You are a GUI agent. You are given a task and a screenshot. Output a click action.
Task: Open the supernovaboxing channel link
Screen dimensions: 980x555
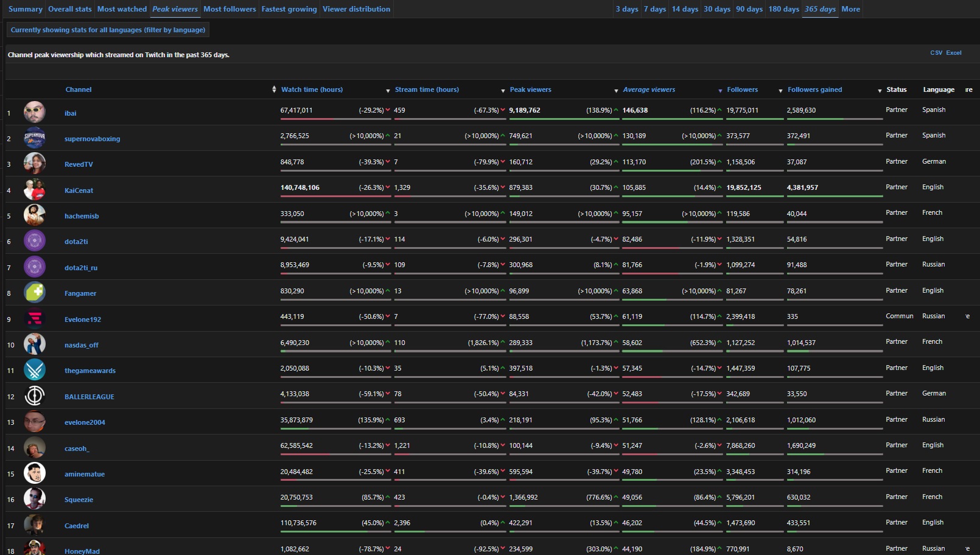[93, 139]
